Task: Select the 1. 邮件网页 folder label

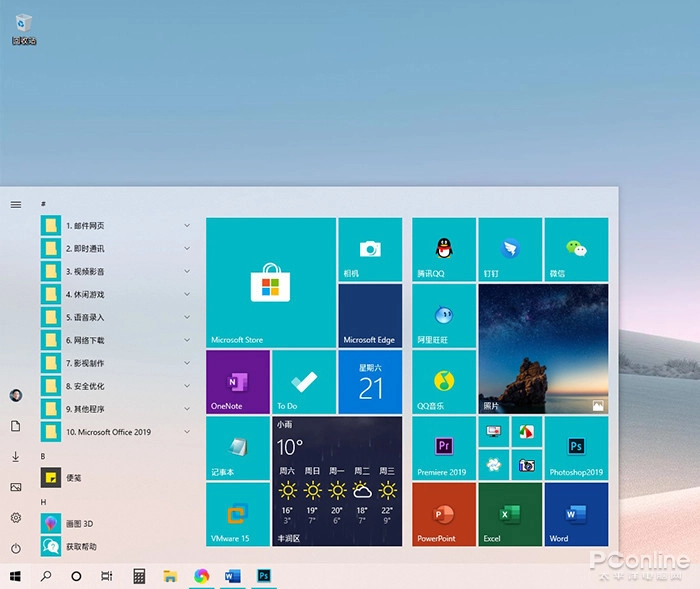Action: click(x=85, y=226)
